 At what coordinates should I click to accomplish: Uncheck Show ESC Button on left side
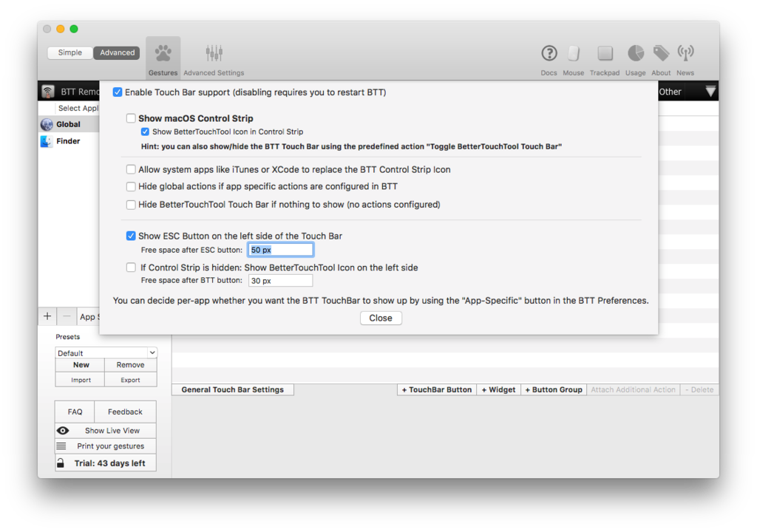coord(131,236)
